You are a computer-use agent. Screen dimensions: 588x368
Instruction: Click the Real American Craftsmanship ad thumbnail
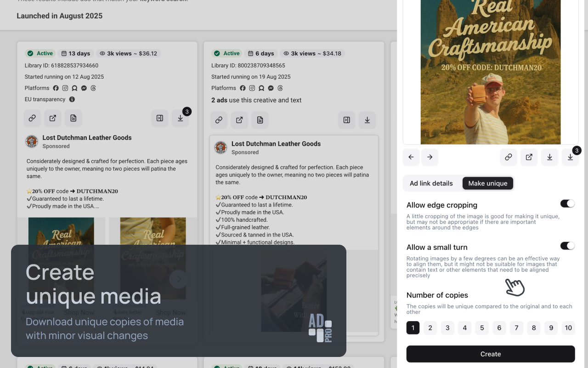[x=491, y=71]
